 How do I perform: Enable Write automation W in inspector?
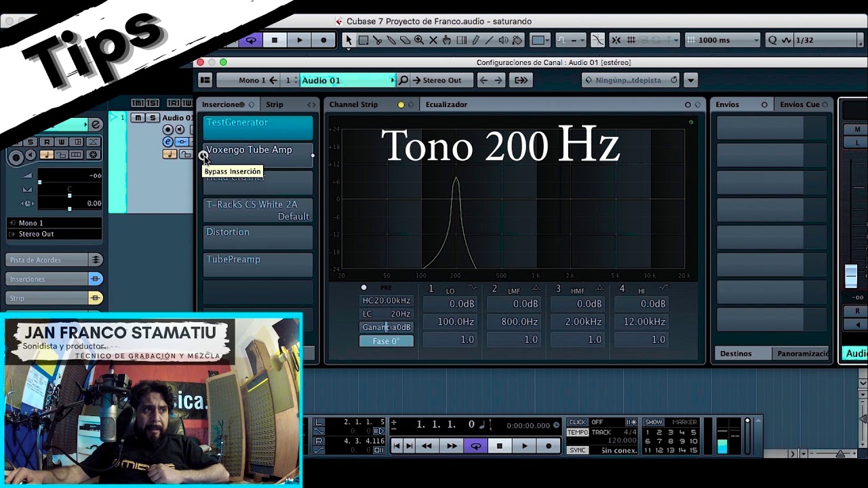61,142
